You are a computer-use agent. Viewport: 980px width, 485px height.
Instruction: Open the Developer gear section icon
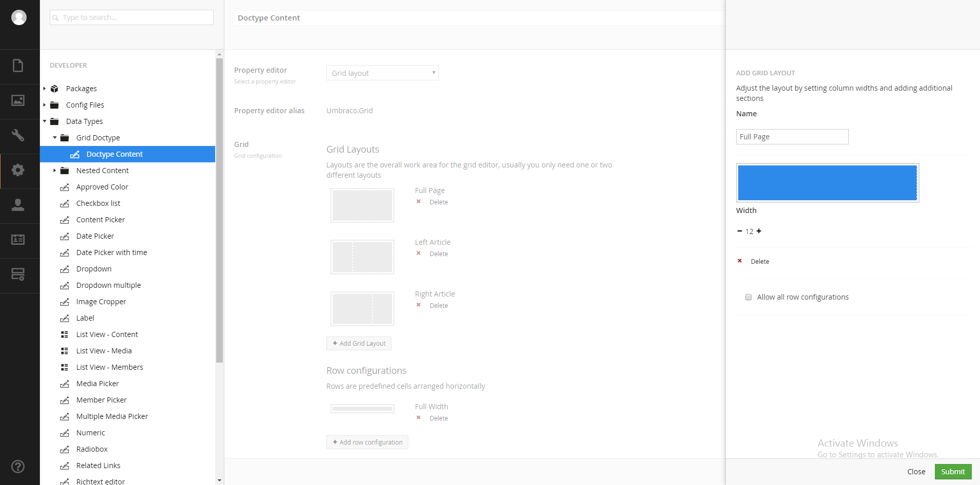pyautogui.click(x=18, y=170)
